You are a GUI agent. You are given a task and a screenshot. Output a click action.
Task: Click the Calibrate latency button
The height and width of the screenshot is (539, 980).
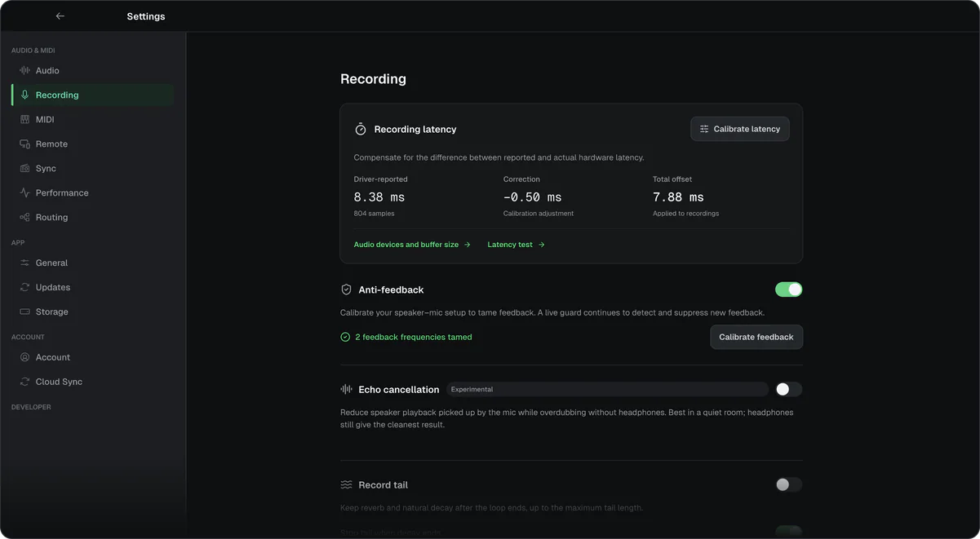coord(739,129)
